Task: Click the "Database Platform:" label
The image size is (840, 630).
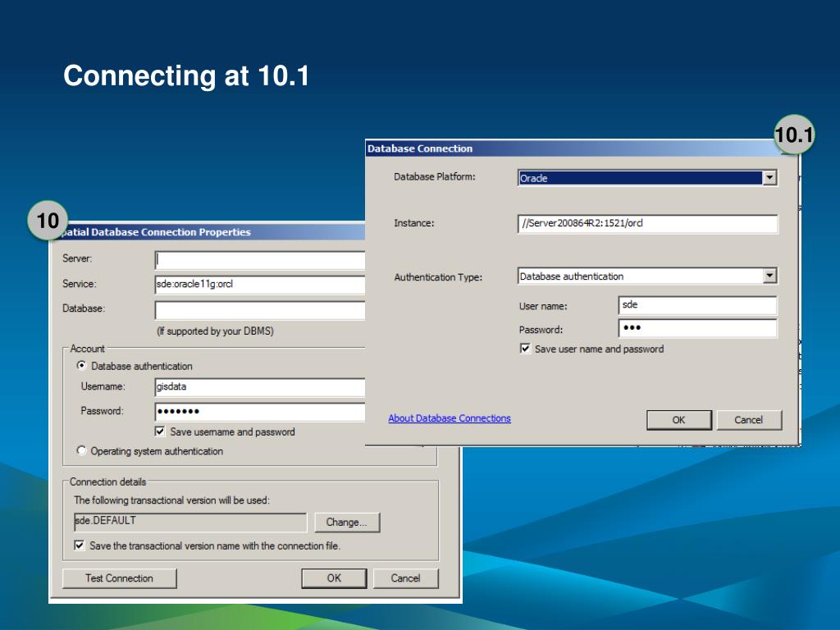Action: pyautogui.click(x=435, y=177)
